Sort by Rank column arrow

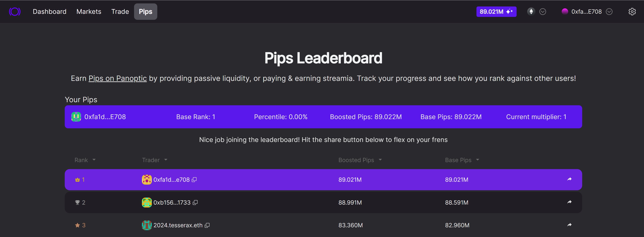tap(94, 160)
